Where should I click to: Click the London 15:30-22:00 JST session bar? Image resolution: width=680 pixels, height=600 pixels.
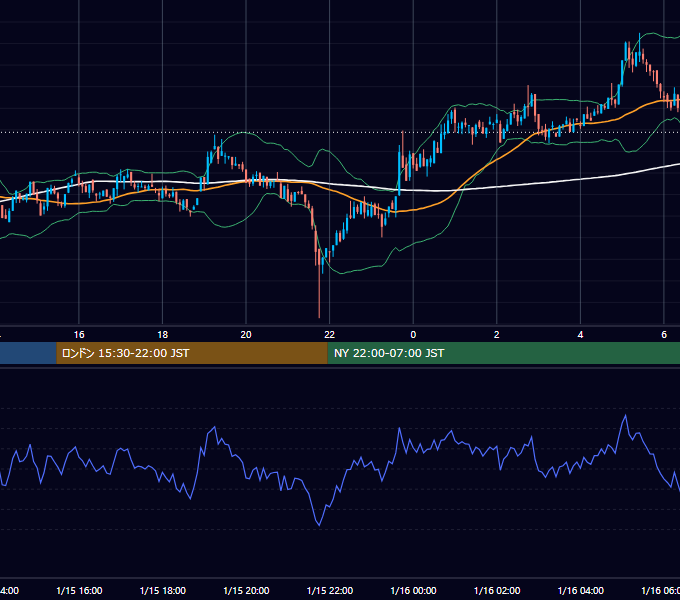pyautogui.click(x=192, y=353)
